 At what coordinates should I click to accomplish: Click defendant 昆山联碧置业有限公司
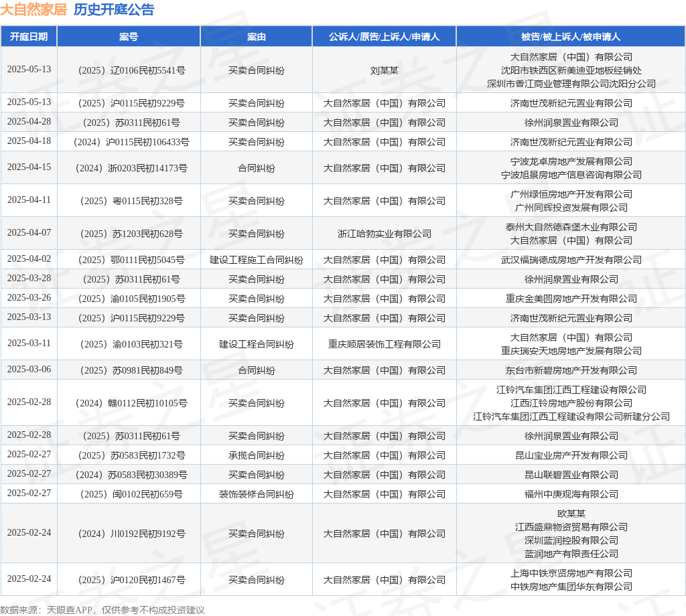pos(571,475)
